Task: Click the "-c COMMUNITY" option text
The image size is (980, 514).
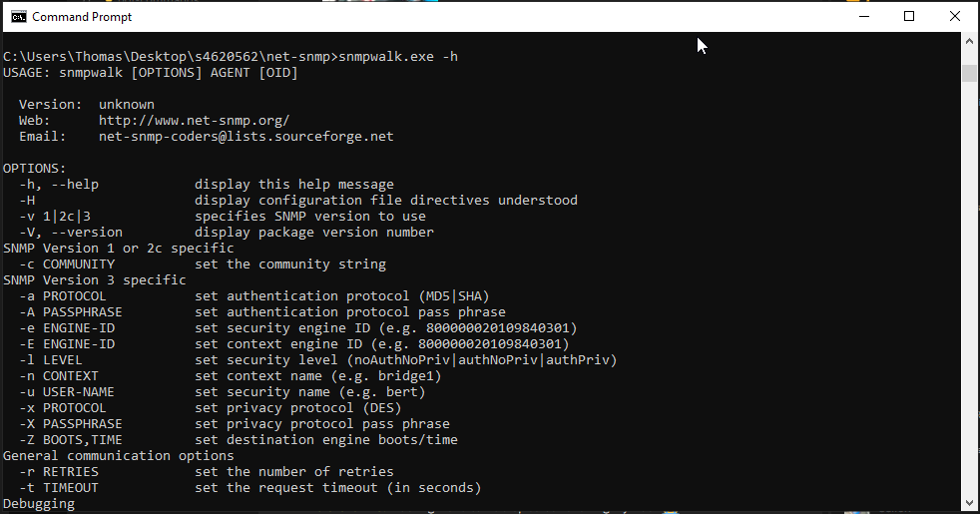Action: pos(67,264)
